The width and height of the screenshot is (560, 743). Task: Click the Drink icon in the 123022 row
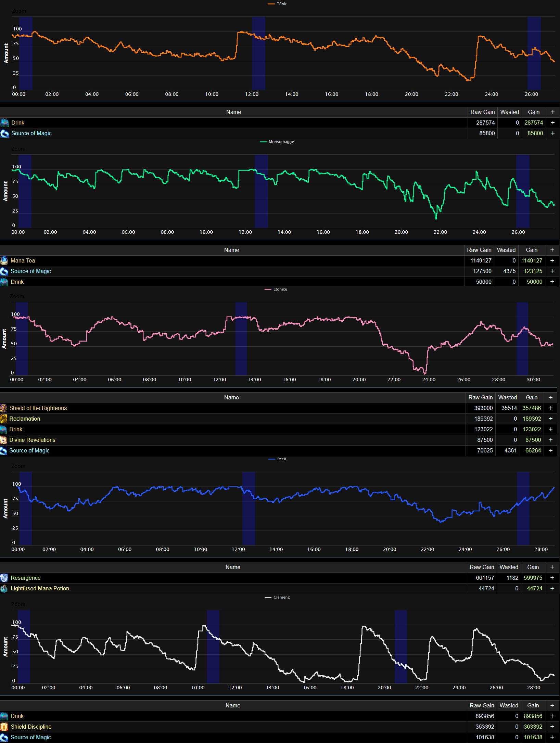[3, 430]
